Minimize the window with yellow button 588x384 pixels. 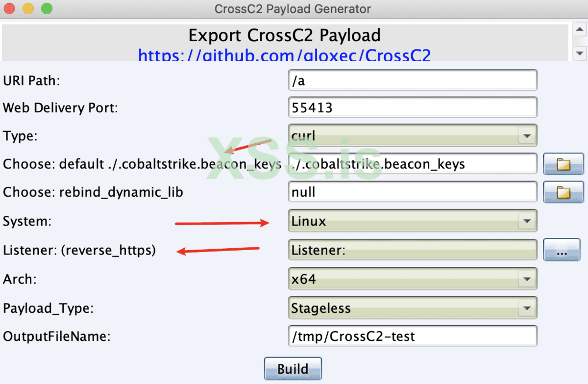pyautogui.click(x=28, y=8)
